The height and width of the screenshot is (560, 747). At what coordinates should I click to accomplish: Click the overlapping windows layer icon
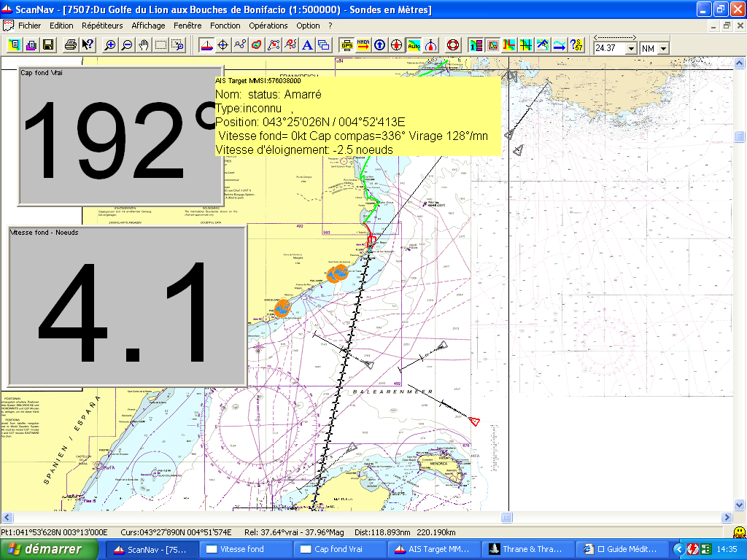[324, 45]
